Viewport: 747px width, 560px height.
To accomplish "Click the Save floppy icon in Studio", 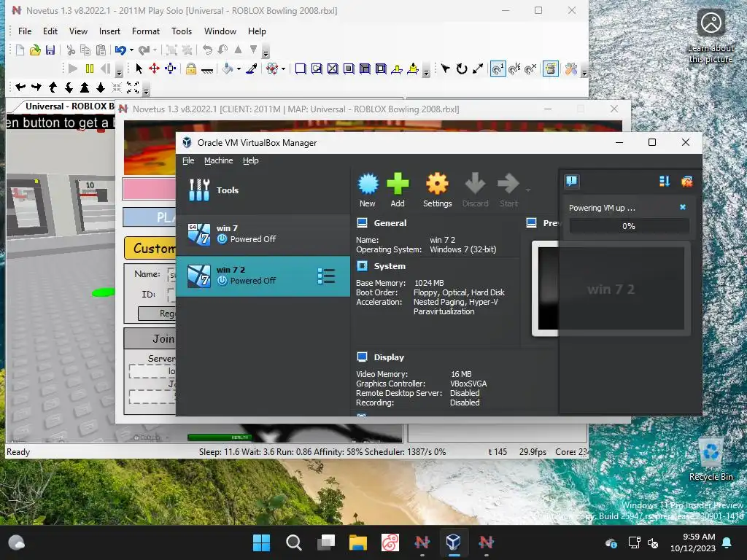I will [50, 50].
